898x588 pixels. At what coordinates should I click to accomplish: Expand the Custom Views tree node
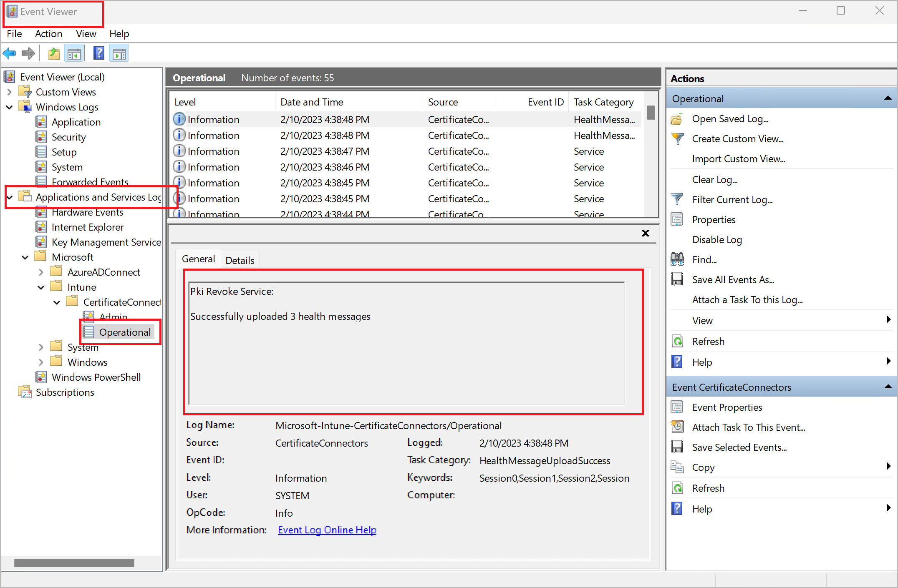pyautogui.click(x=10, y=92)
